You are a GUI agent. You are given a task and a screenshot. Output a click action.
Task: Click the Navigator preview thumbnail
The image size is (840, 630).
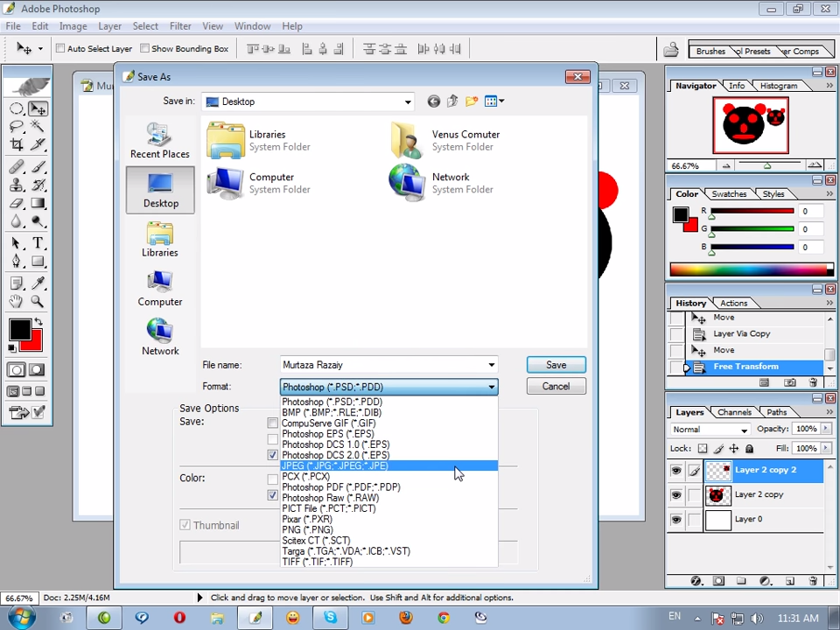(x=751, y=125)
